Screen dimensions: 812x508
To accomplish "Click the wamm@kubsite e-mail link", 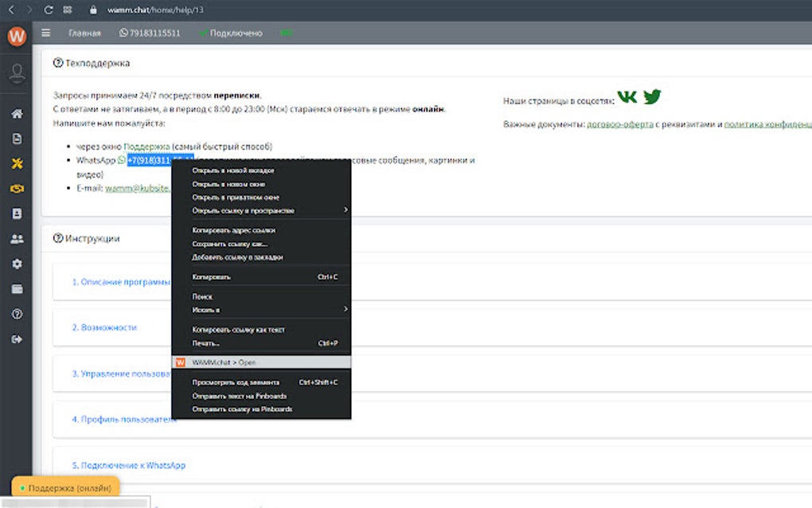I will pos(138,188).
